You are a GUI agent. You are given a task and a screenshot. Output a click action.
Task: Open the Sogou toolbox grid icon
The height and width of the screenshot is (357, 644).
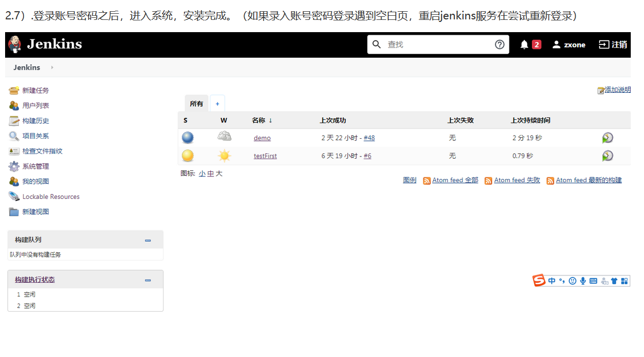click(x=625, y=281)
